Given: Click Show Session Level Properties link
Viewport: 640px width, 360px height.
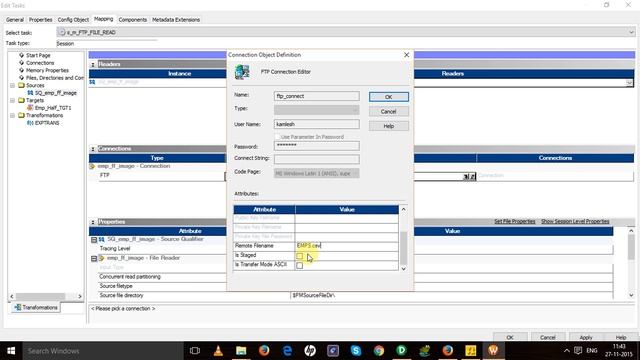Looking at the screenshot, I should click(575, 221).
